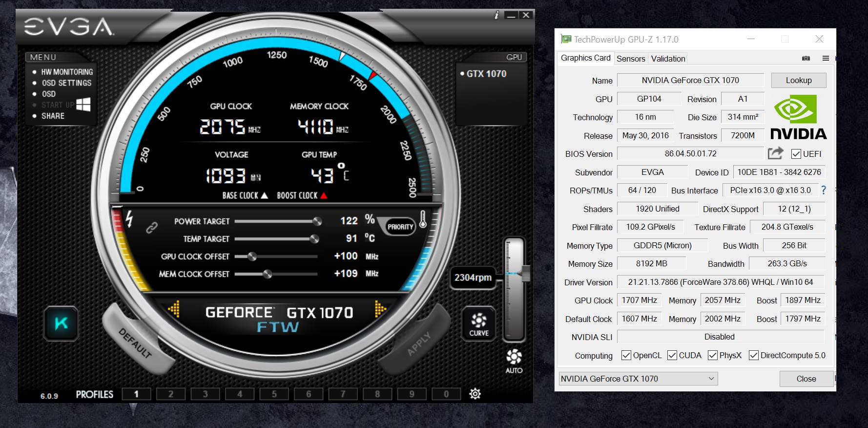Image resolution: width=868 pixels, height=428 pixels.
Task: Click the Lookup button
Action: tap(799, 80)
